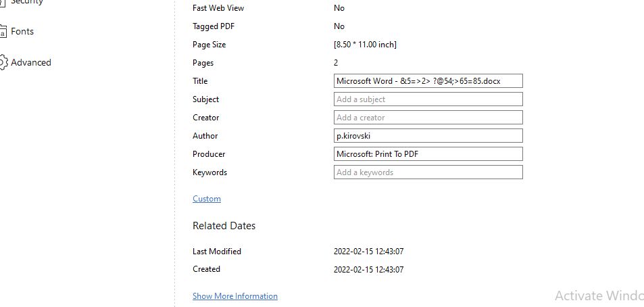Edit the Author field containing p.kirovski
The height and width of the screenshot is (307, 644).
pos(428,136)
